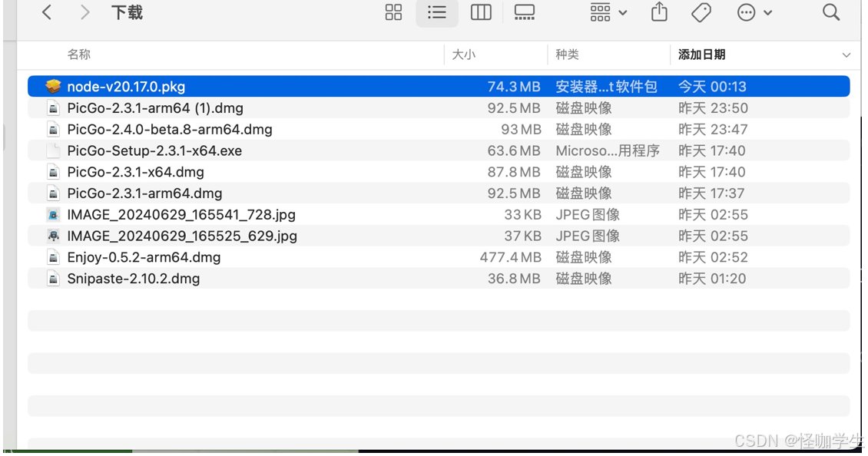
Task: Sort by the 种类 column header
Action: pos(567,55)
